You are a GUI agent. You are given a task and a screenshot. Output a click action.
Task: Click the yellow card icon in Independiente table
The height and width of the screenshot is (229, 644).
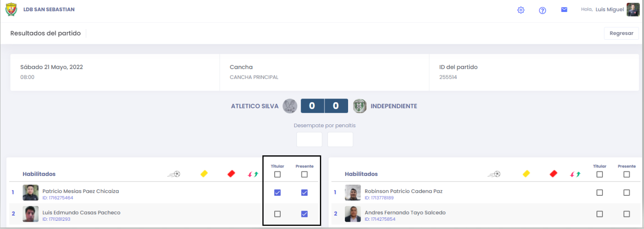click(526, 174)
